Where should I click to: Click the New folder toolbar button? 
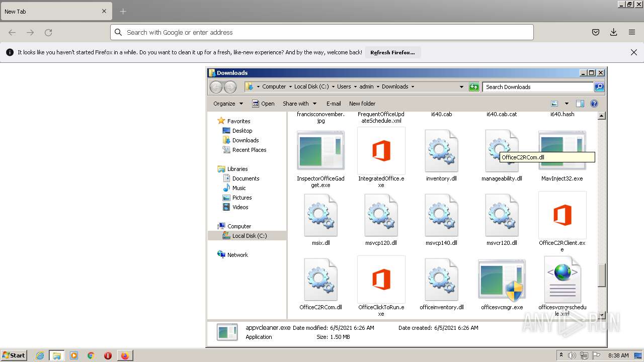[x=362, y=104]
